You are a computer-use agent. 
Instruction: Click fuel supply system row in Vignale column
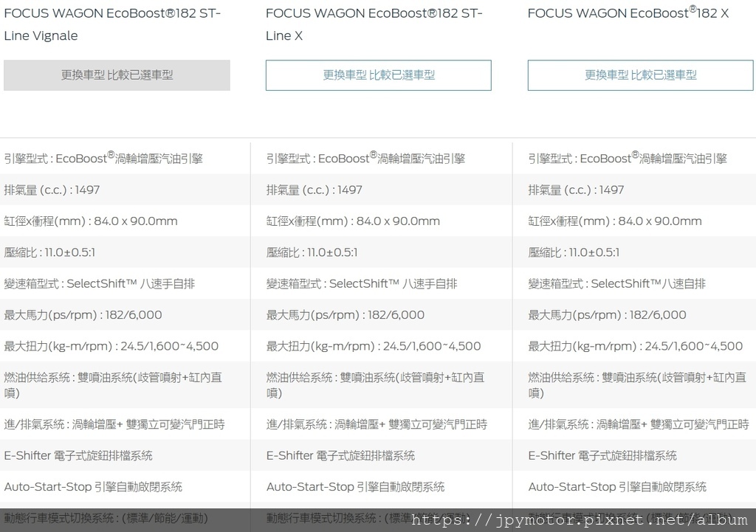[x=125, y=385]
